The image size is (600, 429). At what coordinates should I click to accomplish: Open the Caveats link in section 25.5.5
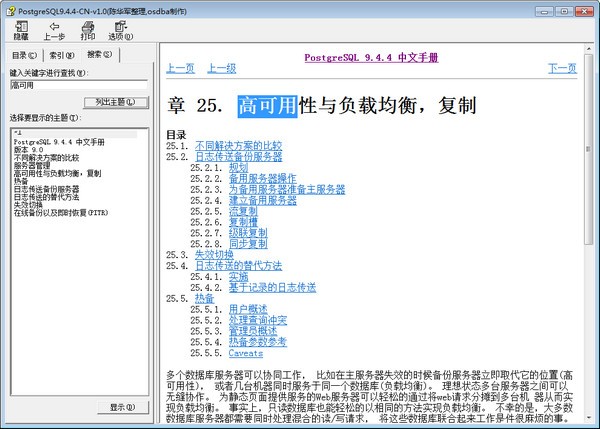[245, 353]
